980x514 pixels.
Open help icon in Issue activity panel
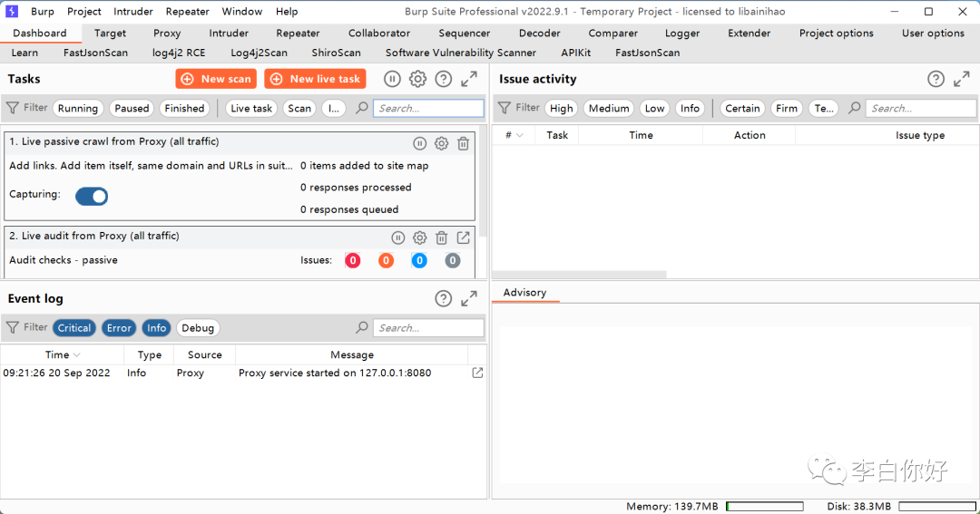(936, 79)
